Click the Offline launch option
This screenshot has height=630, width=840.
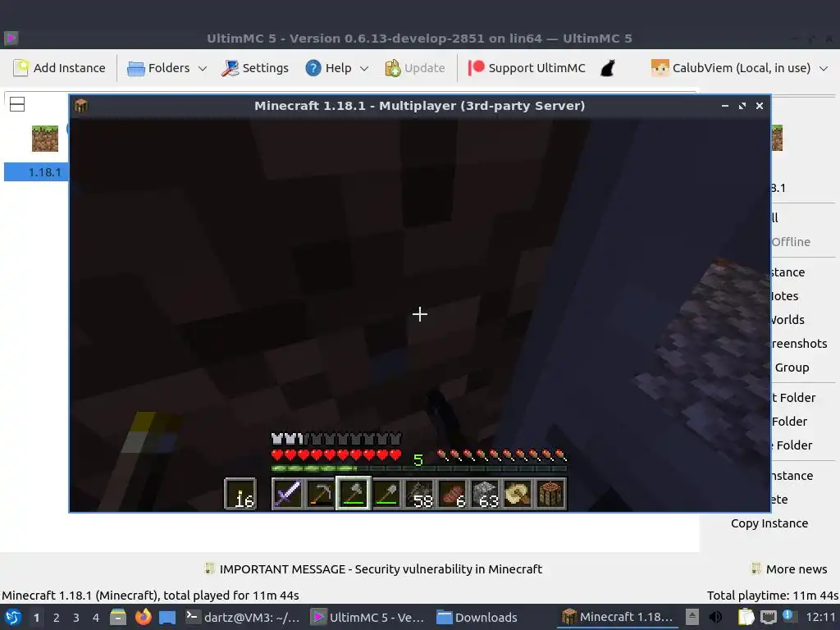[x=791, y=242]
